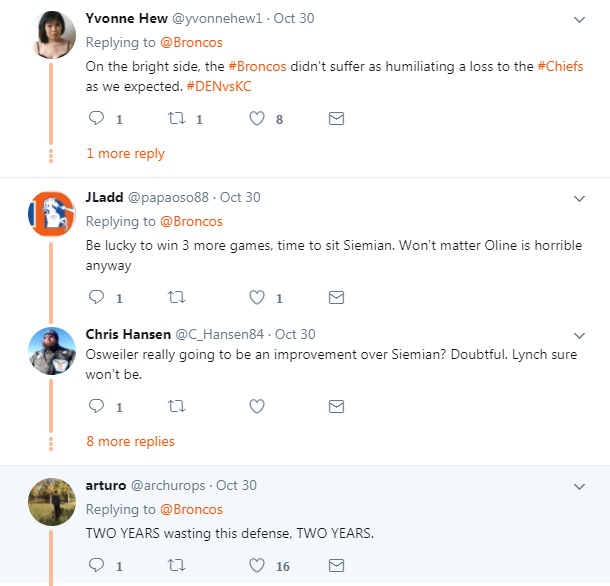Open more options for Yvonne Hew's tweet
Image resolution: width=610 pixels, height=586 pixels.
click(x=580, y=19)
